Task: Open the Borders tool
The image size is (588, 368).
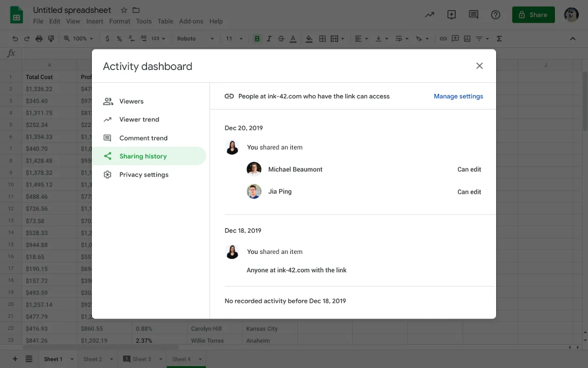Action: 322,39
